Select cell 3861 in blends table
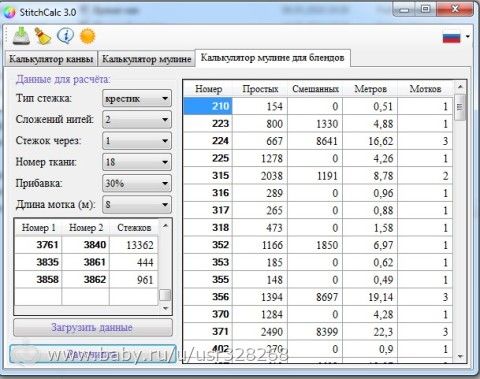 [x=86, y=262]
